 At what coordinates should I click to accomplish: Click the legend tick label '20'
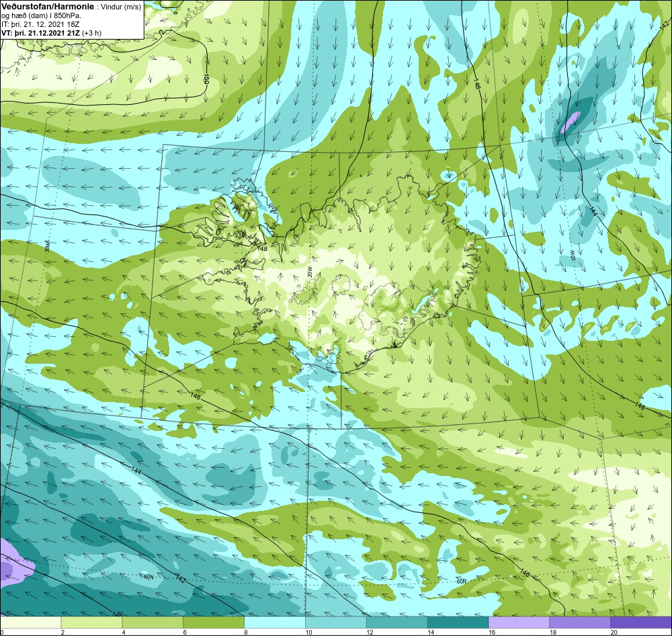point(614,632)
